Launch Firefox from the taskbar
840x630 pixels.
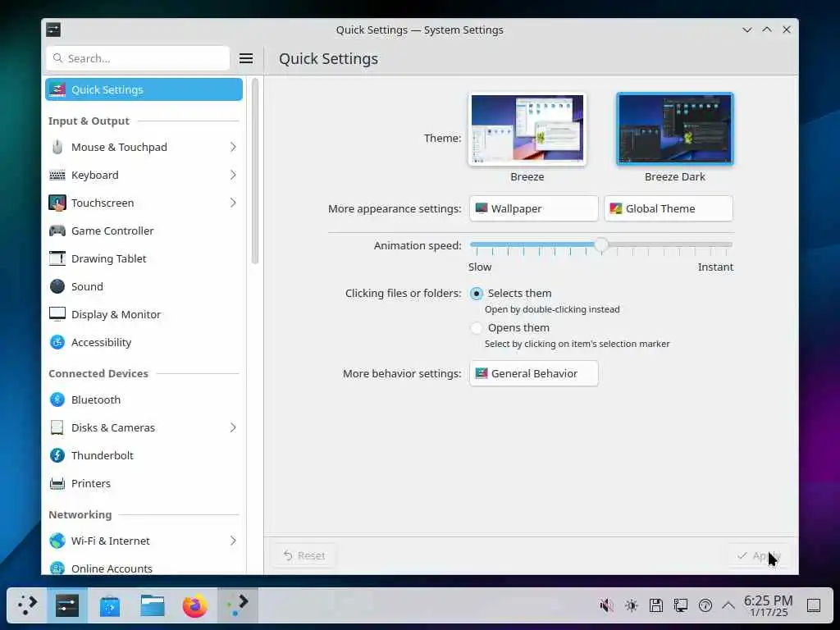click(x=195, y=606)
